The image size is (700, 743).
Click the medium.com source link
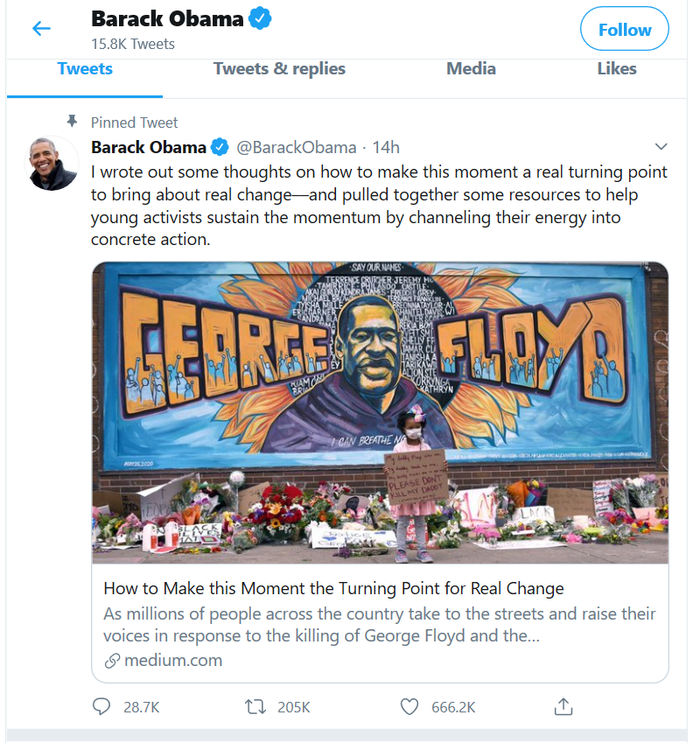[173, 660]
